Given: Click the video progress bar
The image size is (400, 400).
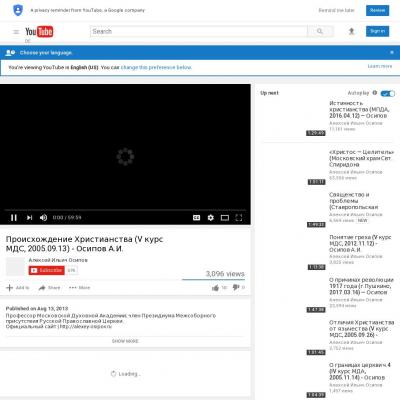Looking at the screenshot, I should pyautogui.click(x=125, y=210).
